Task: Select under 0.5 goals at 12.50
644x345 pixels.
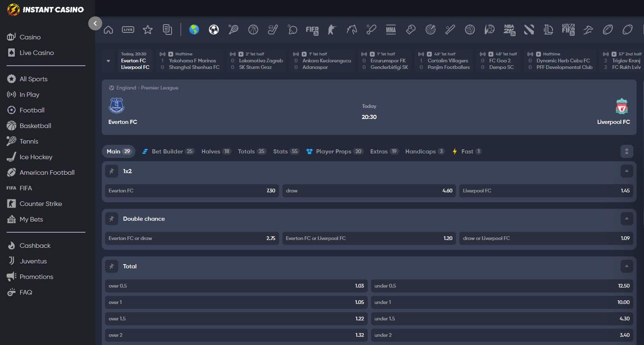Action: click(502, 286)
